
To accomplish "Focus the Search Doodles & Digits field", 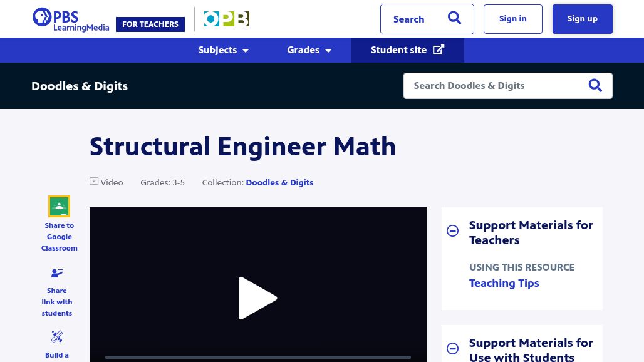I will [507, 86].
